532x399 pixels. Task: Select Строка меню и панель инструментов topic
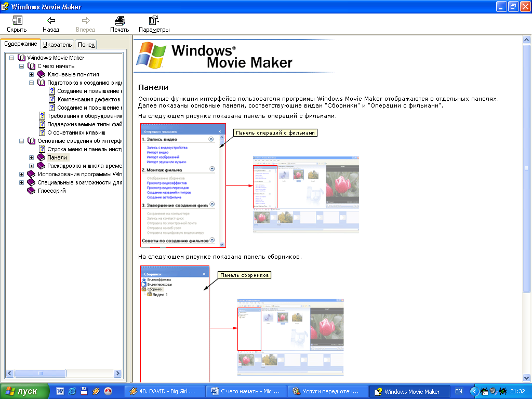point(85,149)
